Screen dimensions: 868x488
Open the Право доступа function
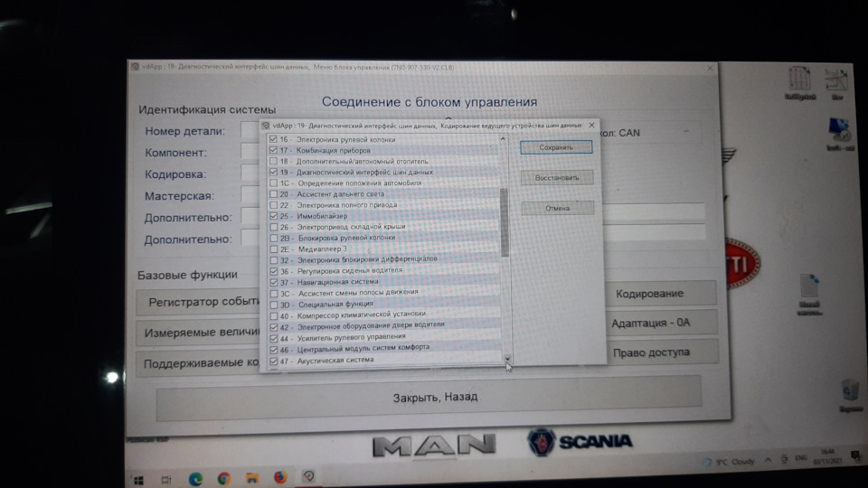662,352
